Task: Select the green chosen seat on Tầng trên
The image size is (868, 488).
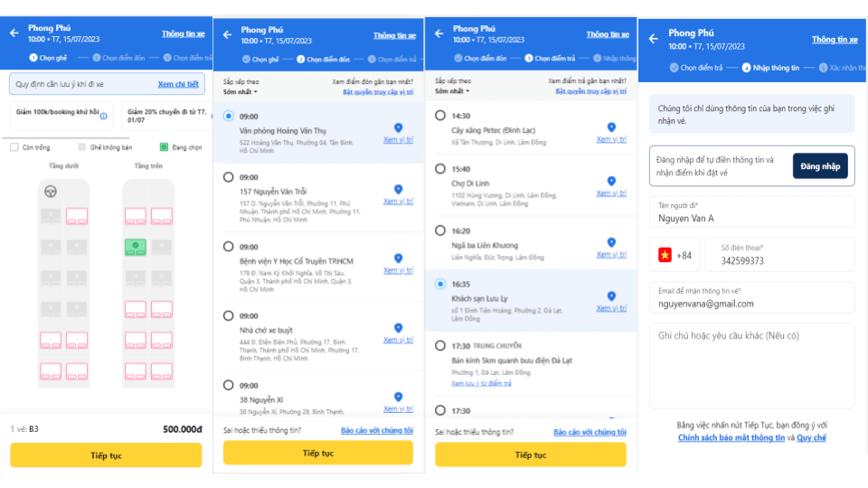Action: (135, 247)
